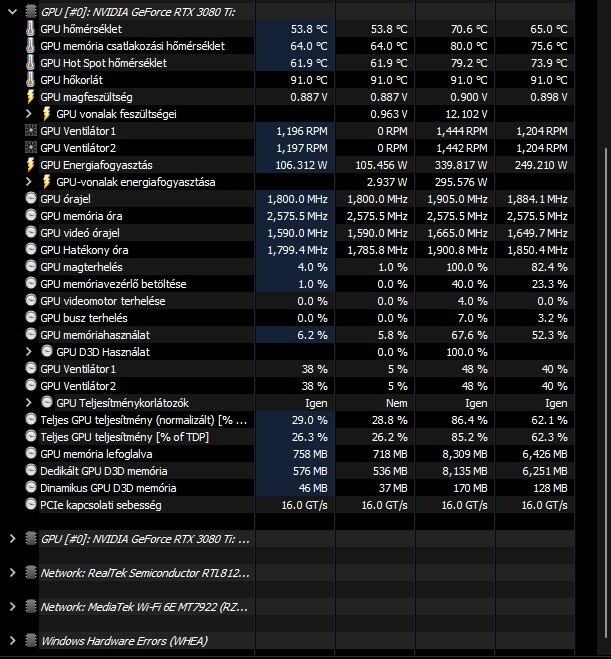The image size is (611, 659).
Task: Click minimum value Nem of GPU Teljesítménykorlátozók
Action: coord(397,403)
